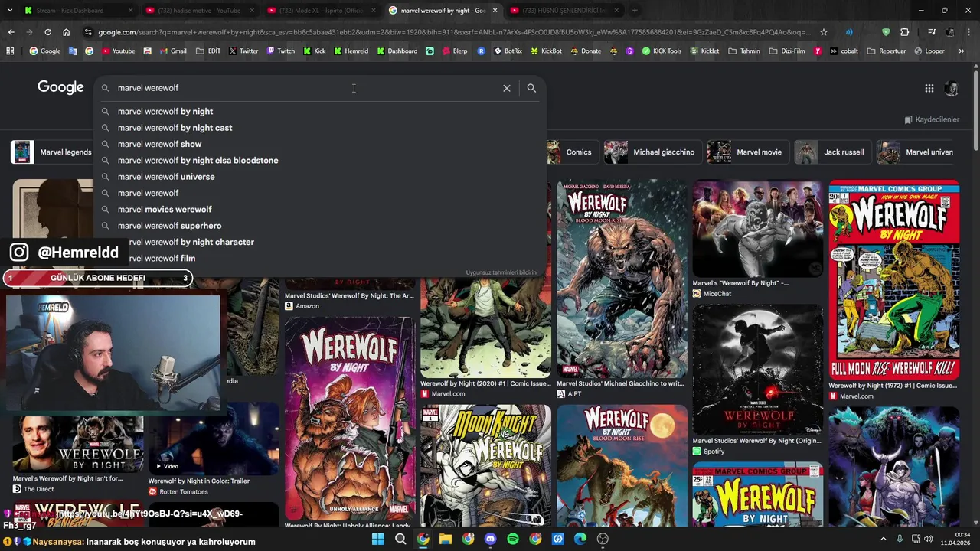Open the Chrome three-dot menu

click(969, 32)
